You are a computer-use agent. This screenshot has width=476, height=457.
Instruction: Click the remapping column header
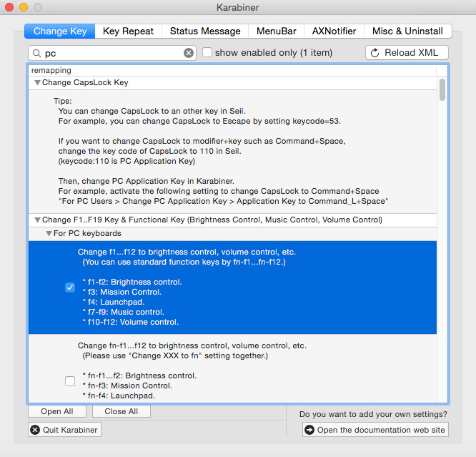click(232, 71)
